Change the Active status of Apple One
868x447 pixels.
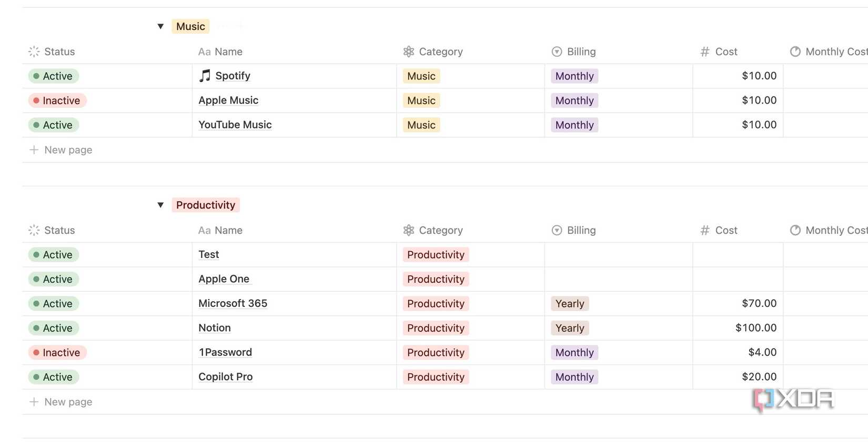(x=54, y=279)
